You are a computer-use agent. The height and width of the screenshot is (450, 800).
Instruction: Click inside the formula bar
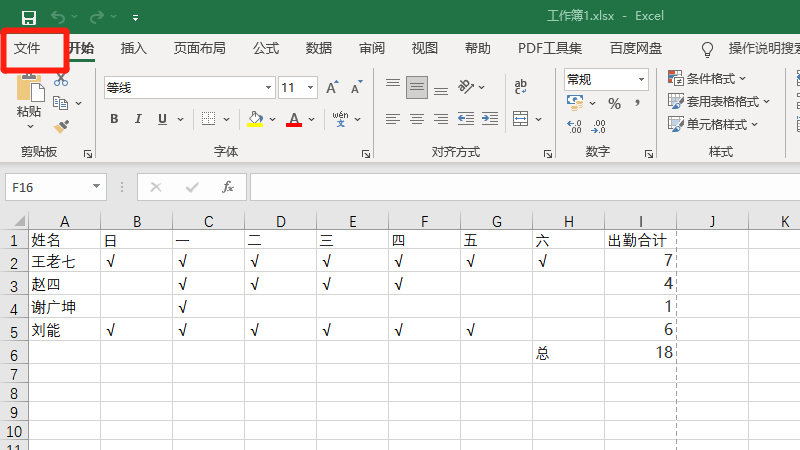coord(525,187)
